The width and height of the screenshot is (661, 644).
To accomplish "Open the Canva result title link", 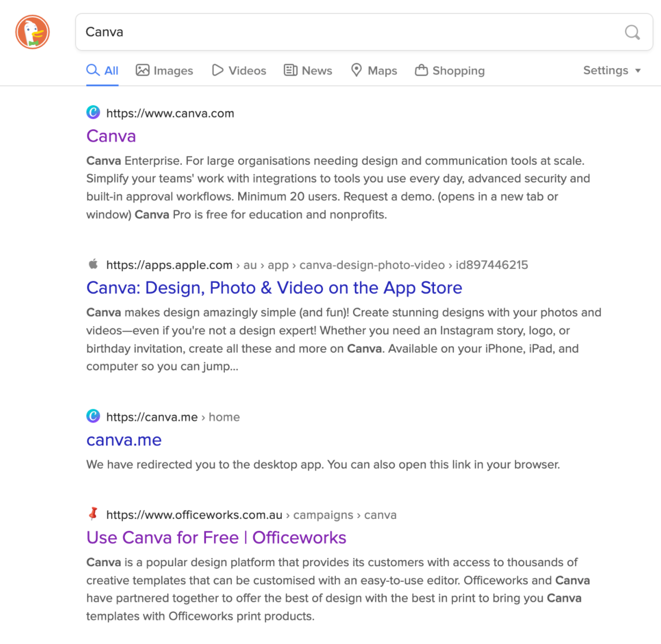I will point(111,136).
